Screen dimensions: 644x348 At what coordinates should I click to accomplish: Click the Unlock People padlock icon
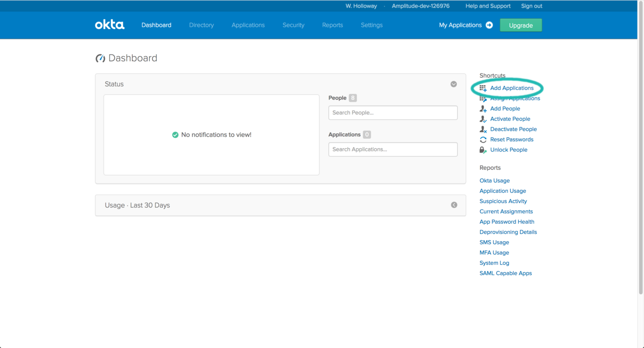click(483, 150)
